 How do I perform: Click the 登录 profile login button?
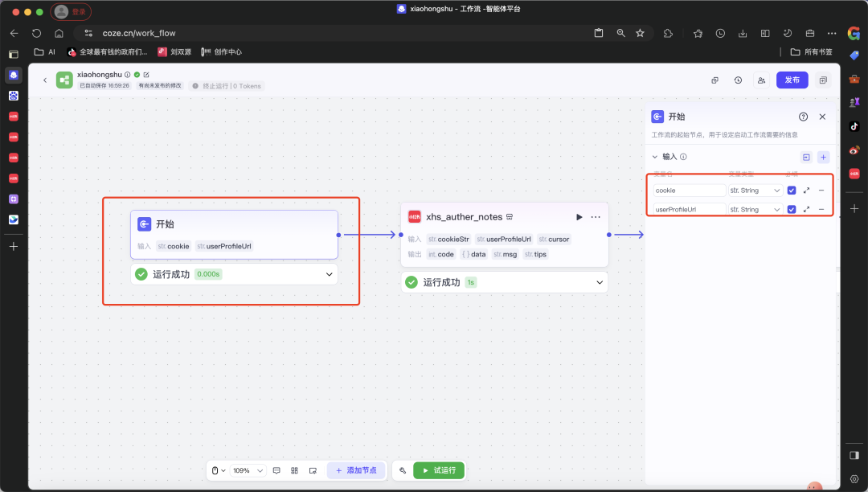(71, 11)
